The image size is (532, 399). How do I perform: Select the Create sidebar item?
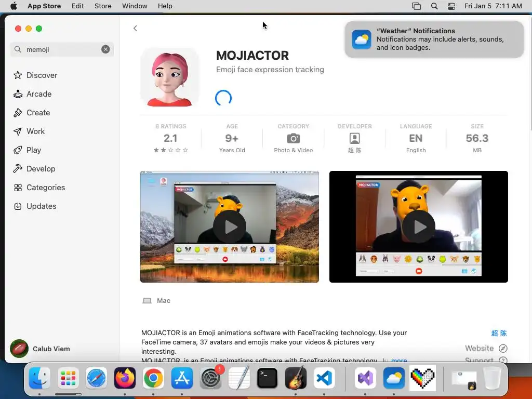[38, 113]
